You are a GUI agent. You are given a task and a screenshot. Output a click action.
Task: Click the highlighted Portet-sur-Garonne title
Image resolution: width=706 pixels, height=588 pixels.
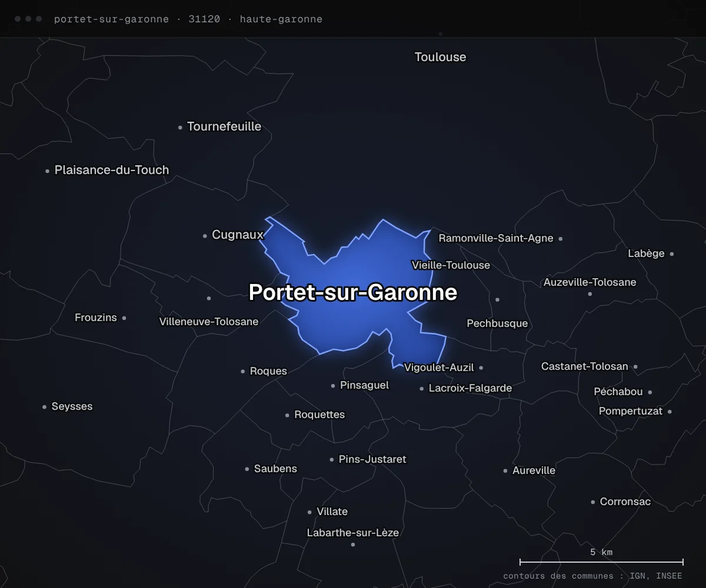pyautogui.click(x=353, y=292)
